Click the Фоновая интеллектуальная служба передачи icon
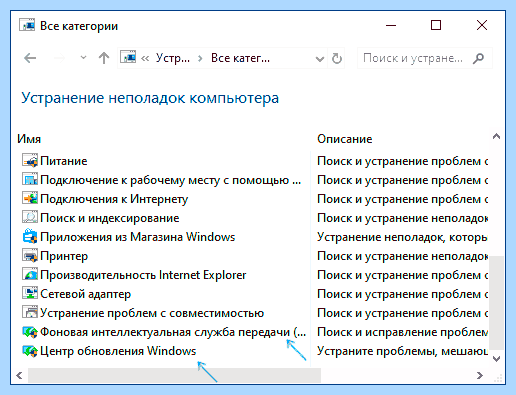Viewport: 516px width, 395px height. (30, 332)
